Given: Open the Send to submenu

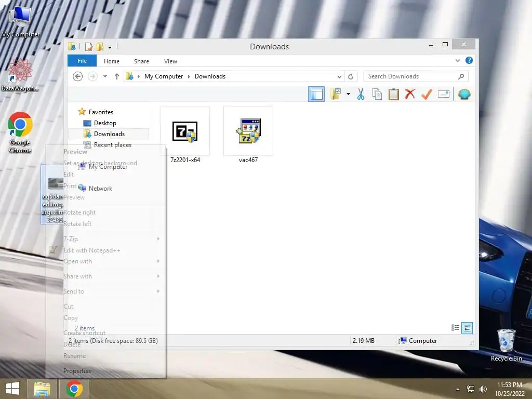Looking at the screenshot, I should (x=105, y=291).
